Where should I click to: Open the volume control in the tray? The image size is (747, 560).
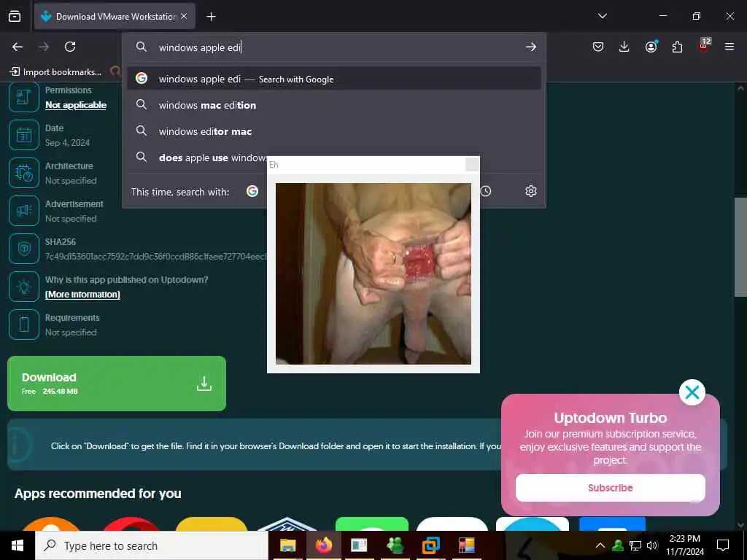point(652,545)
